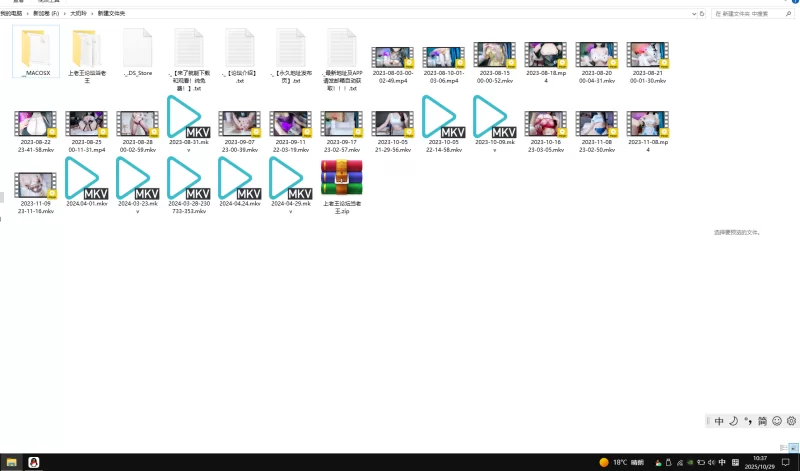This screenshot has height=471, width=800.
Task: Toggle IME simplified 简 character mode
Action: tap(762, 421)
